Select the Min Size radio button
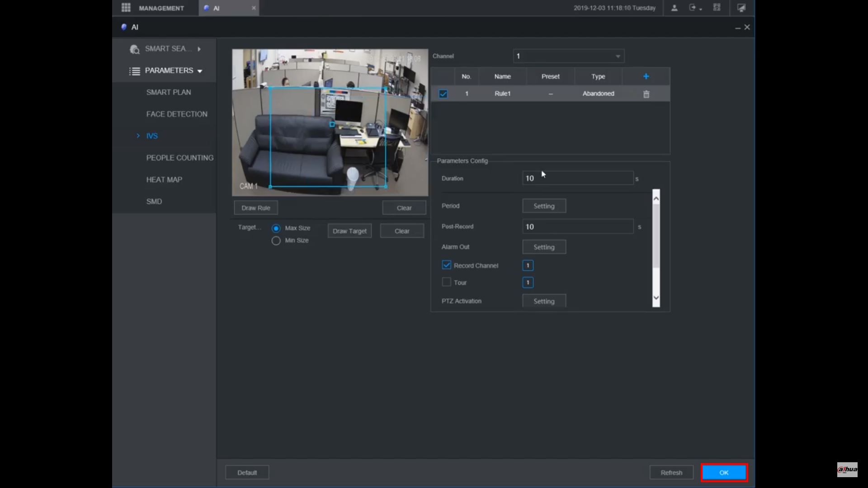Image resolution: width=868 pixels, height=488 pixels. (x=276, y=241)
